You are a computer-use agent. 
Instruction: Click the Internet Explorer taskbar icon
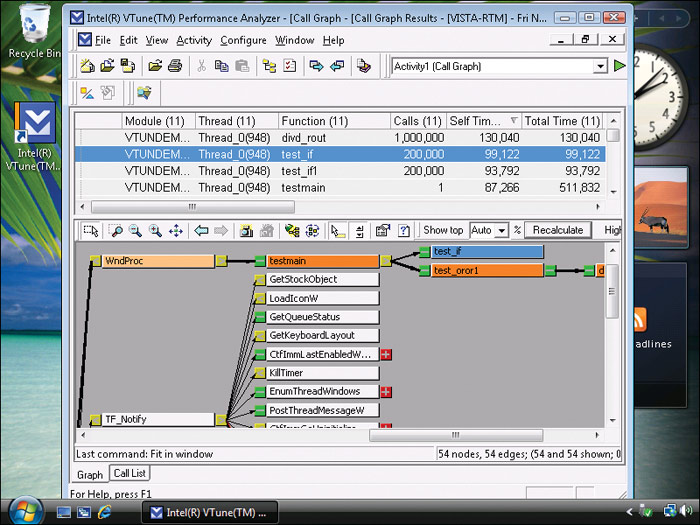[105, 512]
